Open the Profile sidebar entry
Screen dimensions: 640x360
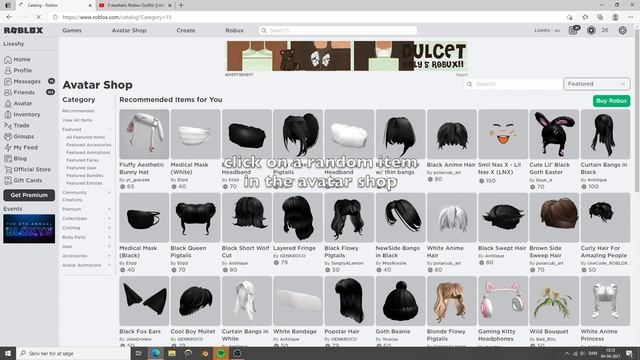[x=18, y=71]
